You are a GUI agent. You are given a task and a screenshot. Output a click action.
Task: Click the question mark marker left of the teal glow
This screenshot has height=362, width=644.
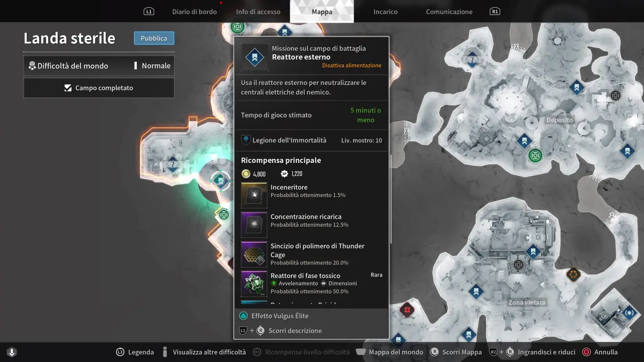point(173,164)
